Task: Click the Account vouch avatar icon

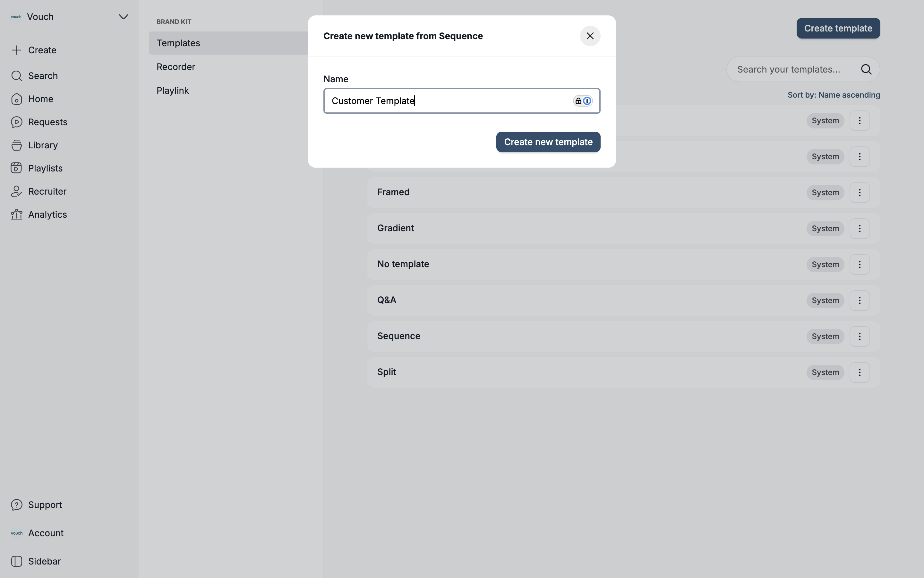Action: point(16,533)
